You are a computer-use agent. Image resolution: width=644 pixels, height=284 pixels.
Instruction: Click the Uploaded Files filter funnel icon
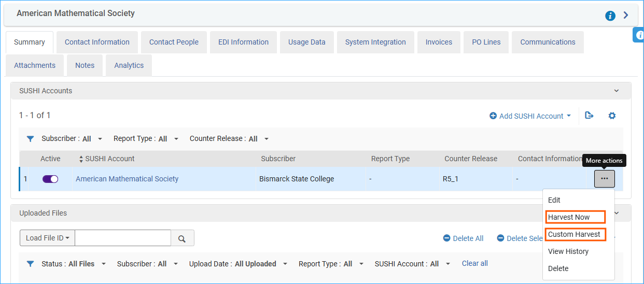pyautogui.click(x=31, y=264)
